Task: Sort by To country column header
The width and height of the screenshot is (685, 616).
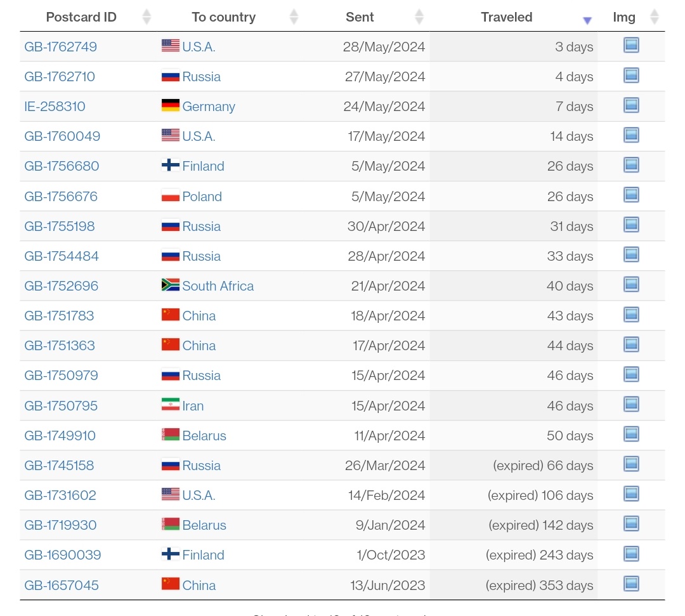Action: [223, 17]
